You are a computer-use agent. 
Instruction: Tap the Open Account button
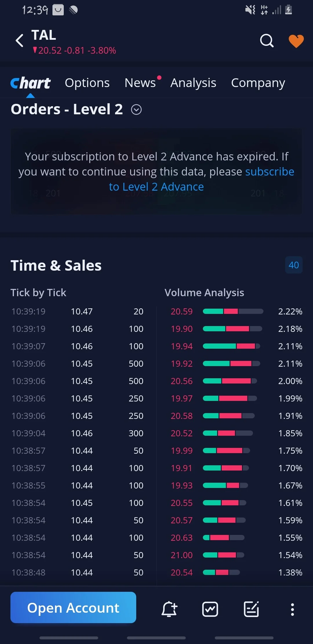73,607
